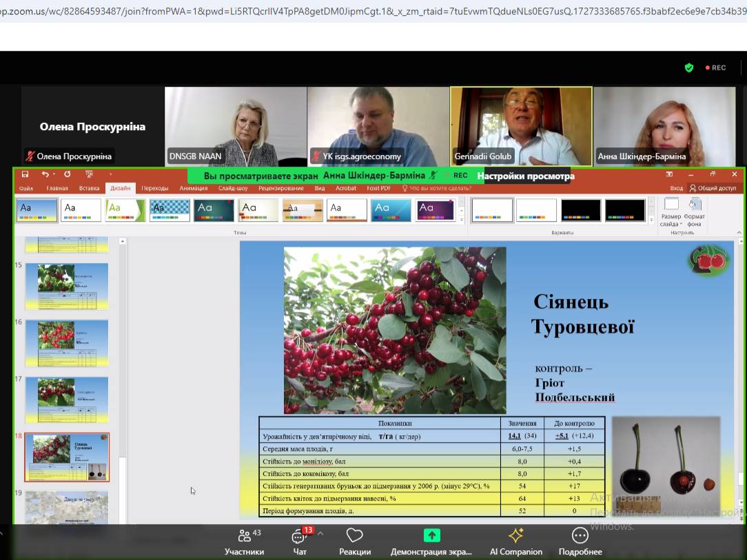
Task: Open the Undo history dropdown arrow
Action: pos(54,174)
